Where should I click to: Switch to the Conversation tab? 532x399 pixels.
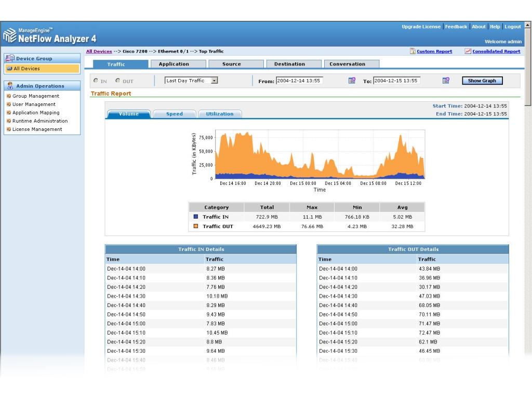pyautogui.click(x=352, y=64)
